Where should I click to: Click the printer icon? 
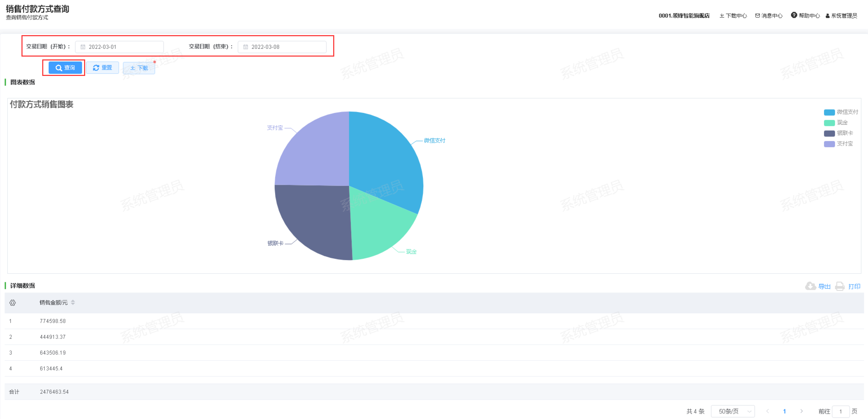[840, 286]
